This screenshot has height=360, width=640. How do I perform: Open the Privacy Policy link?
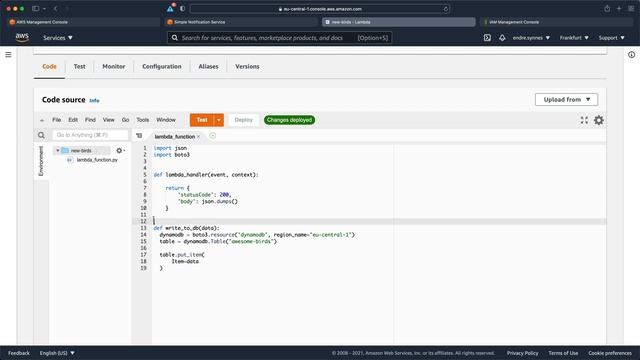point(522,353)
